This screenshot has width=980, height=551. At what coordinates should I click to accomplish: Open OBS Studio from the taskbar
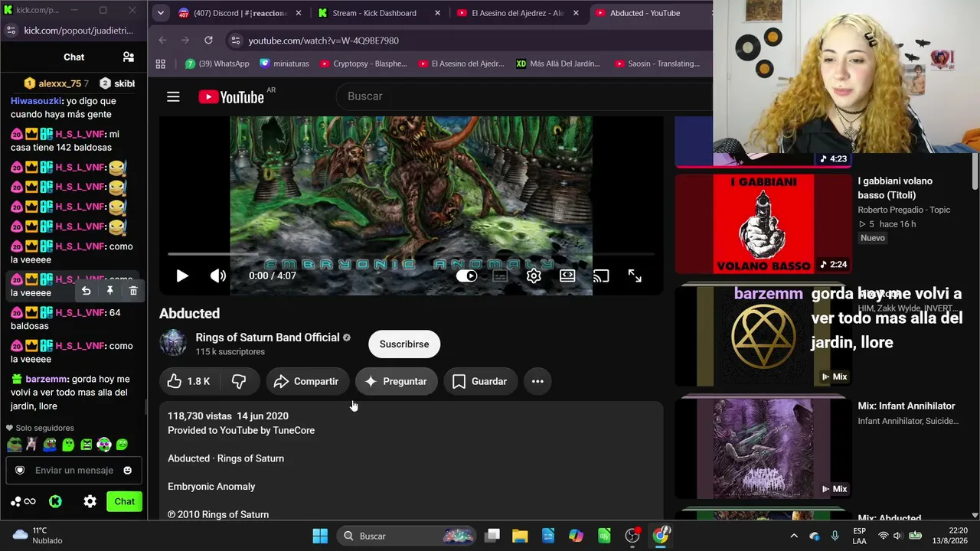[632, 536]
